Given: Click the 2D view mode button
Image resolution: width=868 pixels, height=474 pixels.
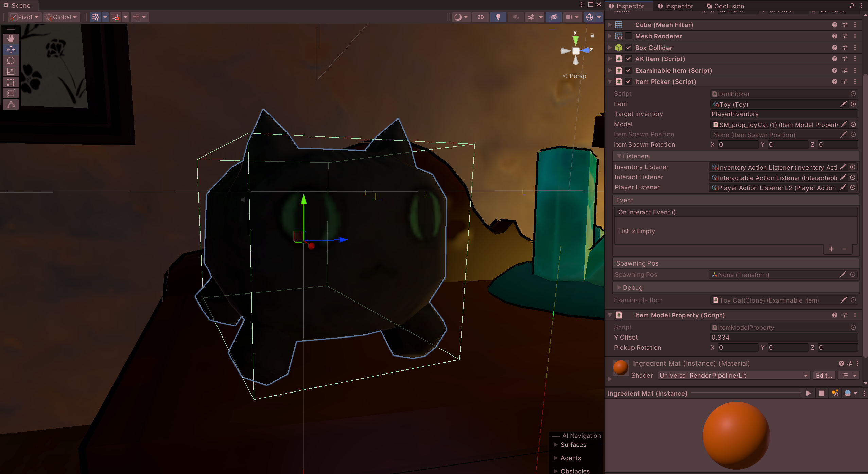Looking at the screenshot, I should point(480,17).
